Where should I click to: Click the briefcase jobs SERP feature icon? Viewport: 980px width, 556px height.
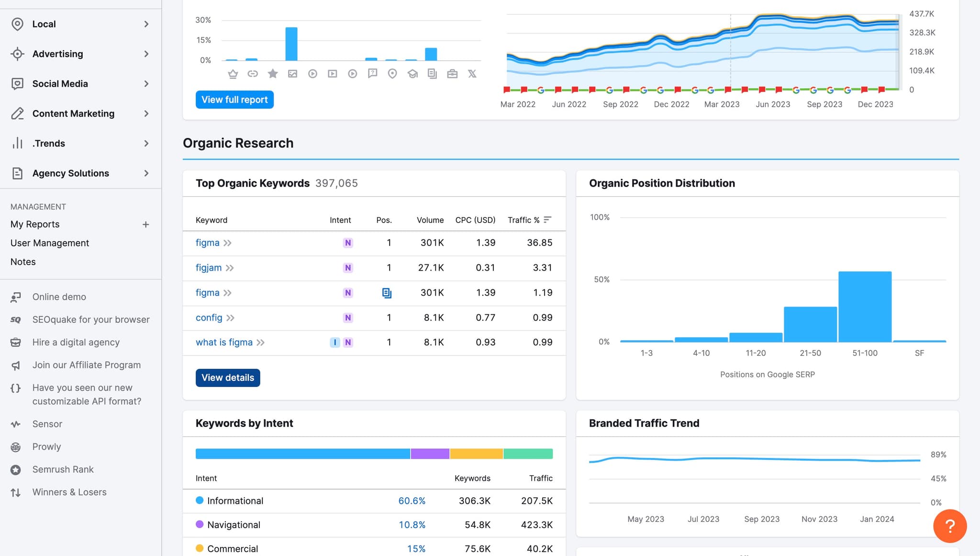(452, 74)
